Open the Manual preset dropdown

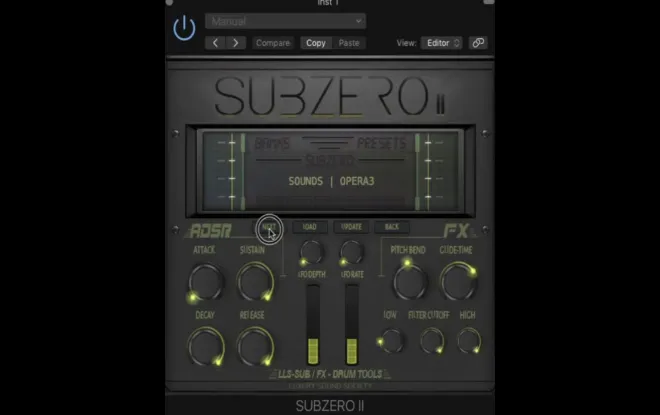(285, 21)
